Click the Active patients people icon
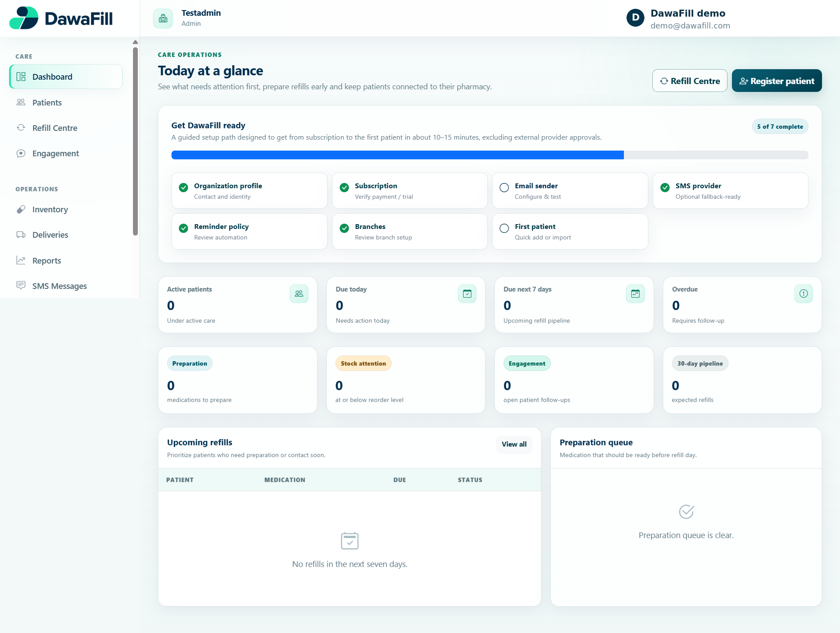This screenshot has width=840, height=633. coord(299,294)
